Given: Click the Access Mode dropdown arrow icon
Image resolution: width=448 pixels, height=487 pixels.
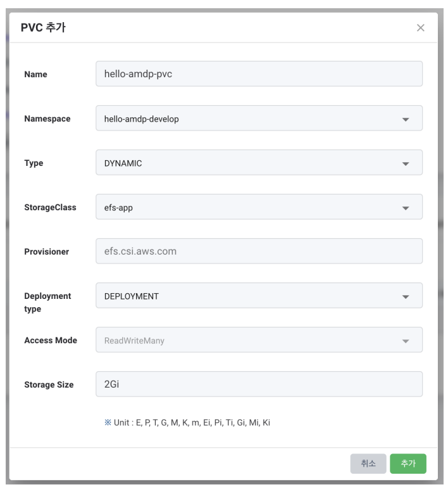Looking at the screenshot, I should click(x=405, y=341).
